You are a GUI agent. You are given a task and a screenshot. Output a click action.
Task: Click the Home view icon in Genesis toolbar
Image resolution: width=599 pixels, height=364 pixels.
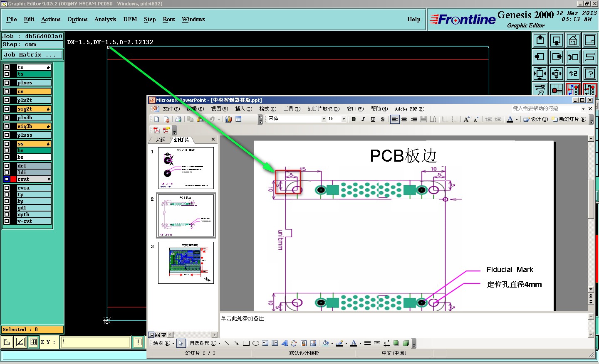[x=573, y=40]
